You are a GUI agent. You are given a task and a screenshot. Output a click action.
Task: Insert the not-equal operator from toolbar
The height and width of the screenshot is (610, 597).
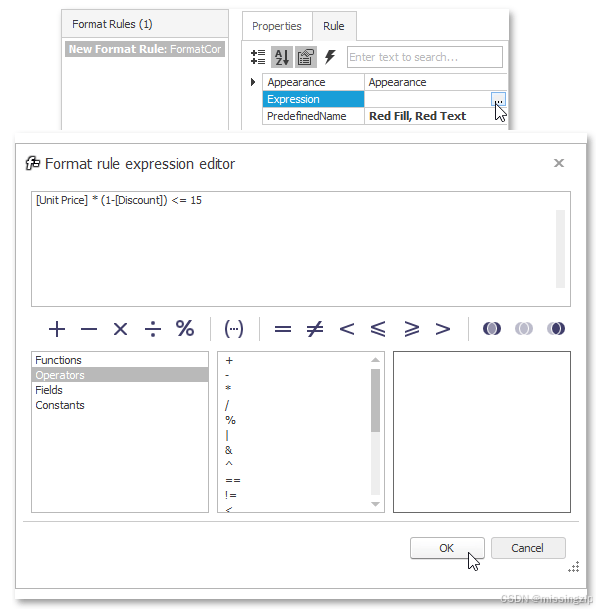coord(315,329)
